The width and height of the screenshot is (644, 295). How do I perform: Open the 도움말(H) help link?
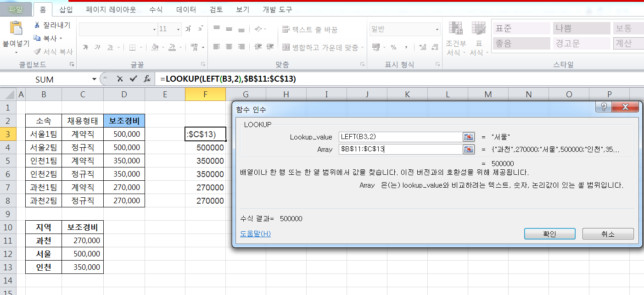click(255, 234)
